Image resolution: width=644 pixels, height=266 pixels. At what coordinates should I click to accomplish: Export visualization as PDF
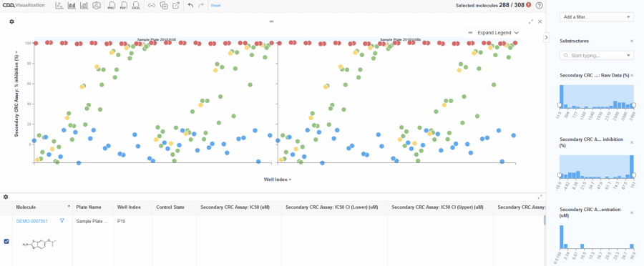click(x=123, y=5)
